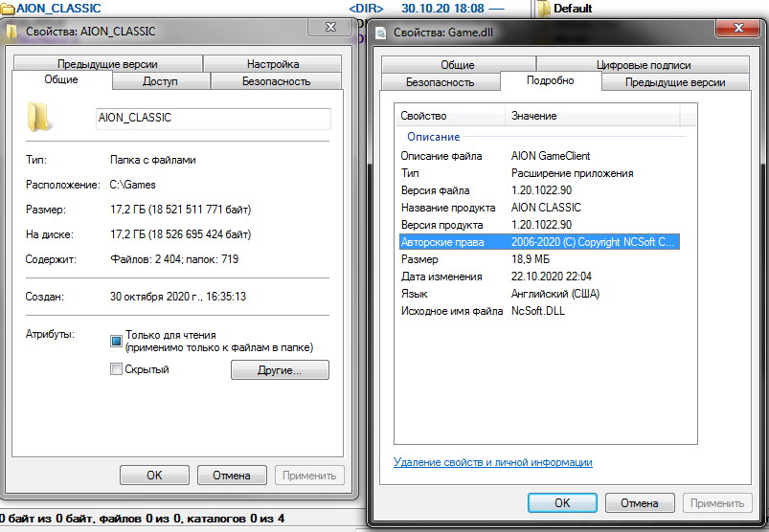Click the Game.dll title bar file icon
The width and height of the screenshot is (769, 532).
pyautogui.click(x=380, y=33)
